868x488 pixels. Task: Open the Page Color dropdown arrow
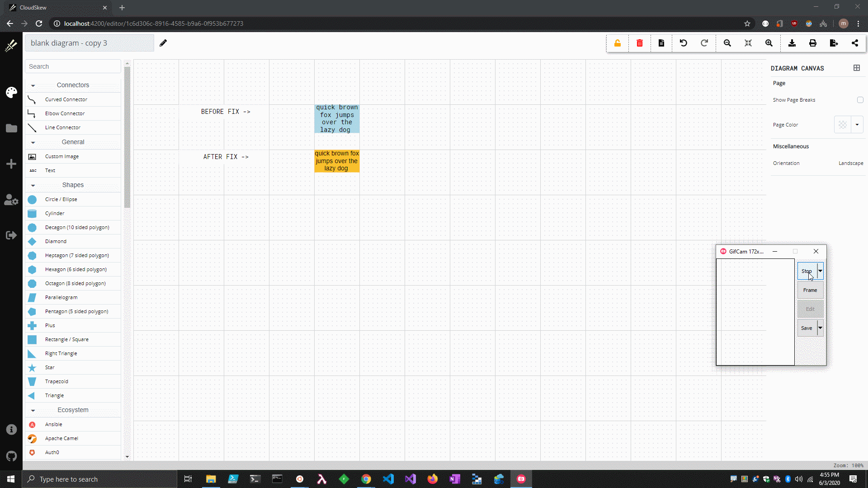pos(857,124)
